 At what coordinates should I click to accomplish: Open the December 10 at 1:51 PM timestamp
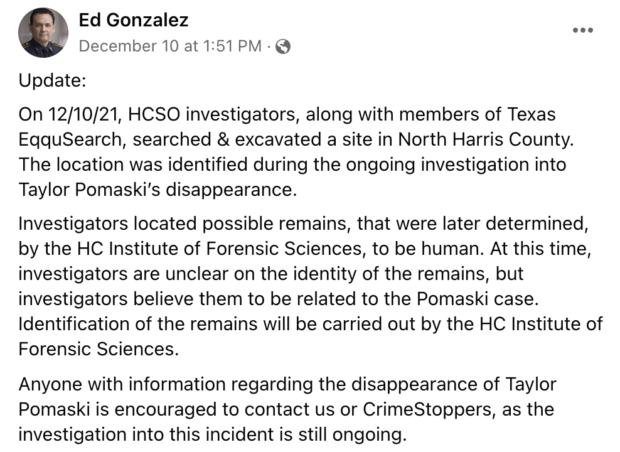coord(170,46)
